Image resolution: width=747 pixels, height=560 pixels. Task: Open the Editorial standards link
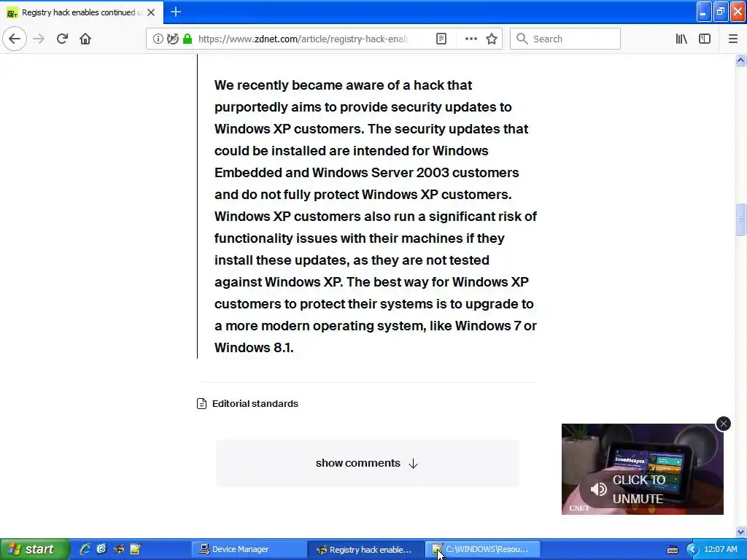pyautogui.click(x=255, y=403)
